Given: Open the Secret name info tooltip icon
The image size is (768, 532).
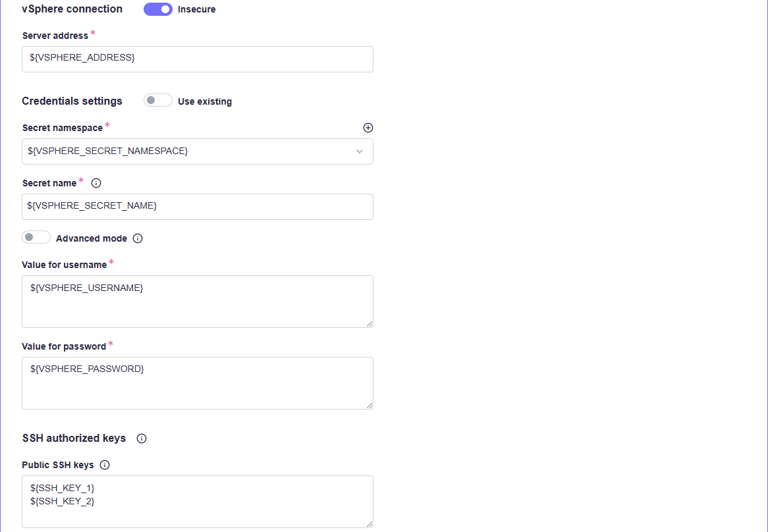Looking at the screenshot, I should 96,183.
